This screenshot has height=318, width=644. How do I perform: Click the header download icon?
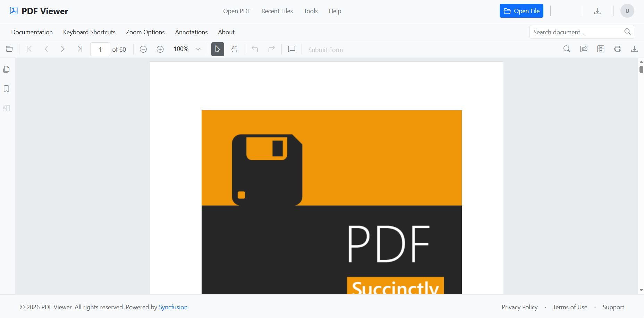(598, 11)
